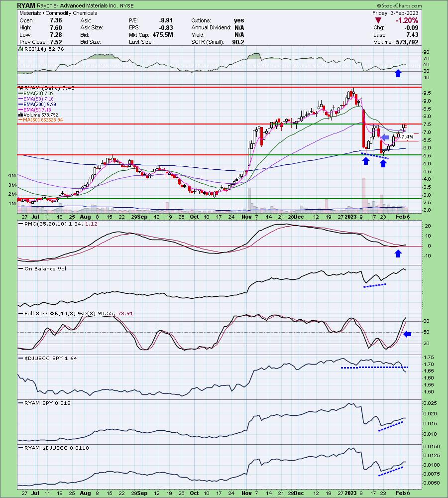The height and width of the screenshot is (498, 448).
Task: Click the RYAM ticker symbol in the header
Action: (x=26, y=5)
